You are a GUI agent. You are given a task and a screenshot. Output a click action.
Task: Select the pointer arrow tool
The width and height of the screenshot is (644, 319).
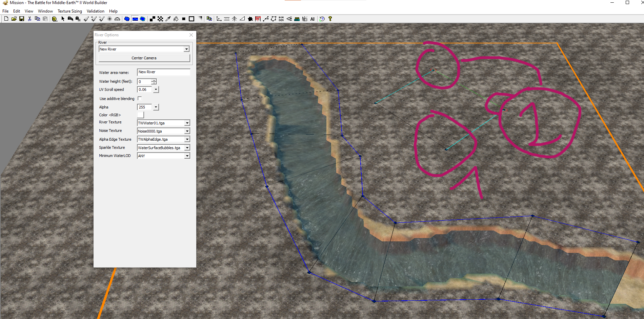pyautogui.click(x=63, y=19)
